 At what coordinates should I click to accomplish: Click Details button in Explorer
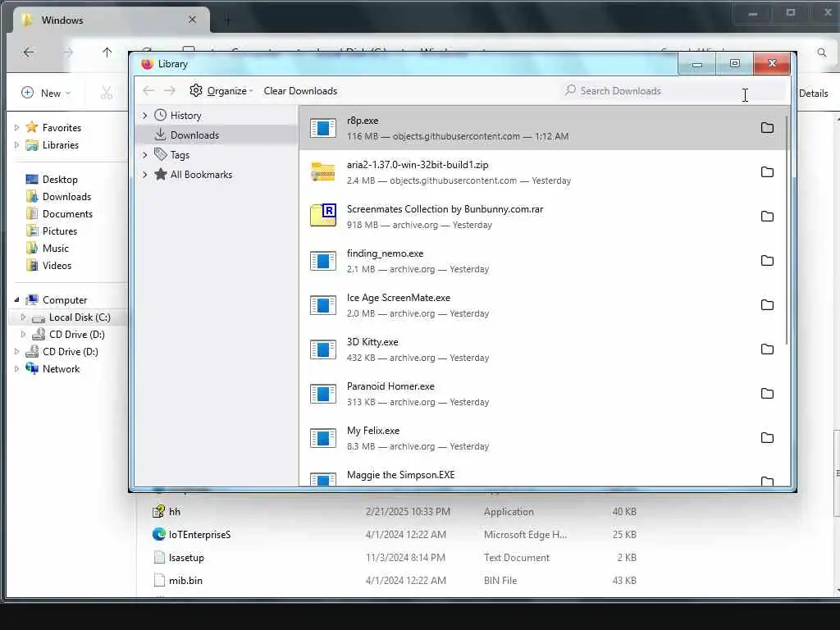[813, 94]
